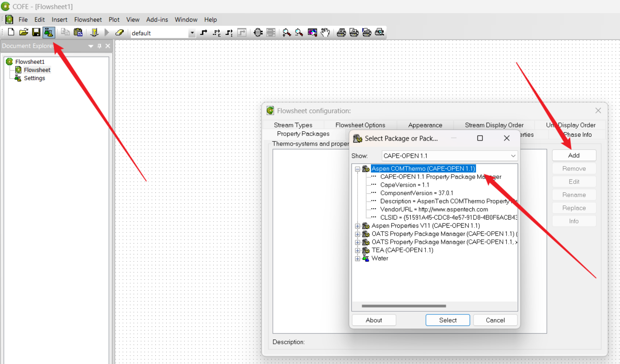This screenshot has height=364, width=620.
Task: Select the insert stream arrow tool
Action: coord(204,33)
